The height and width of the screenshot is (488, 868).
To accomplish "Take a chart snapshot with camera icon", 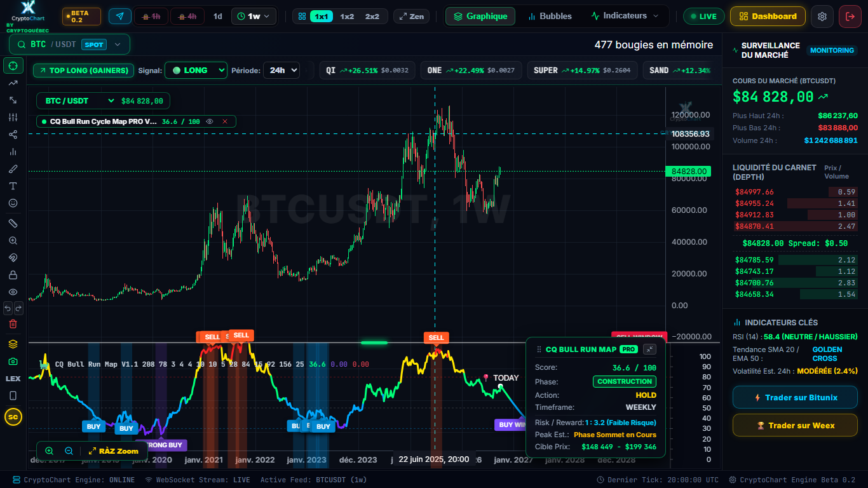I will point(13,361).
